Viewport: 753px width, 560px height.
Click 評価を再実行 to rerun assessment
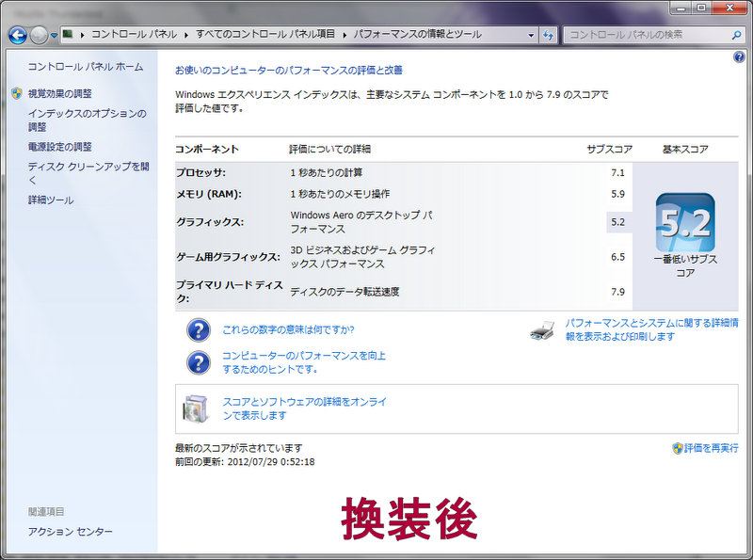(712, 448)
